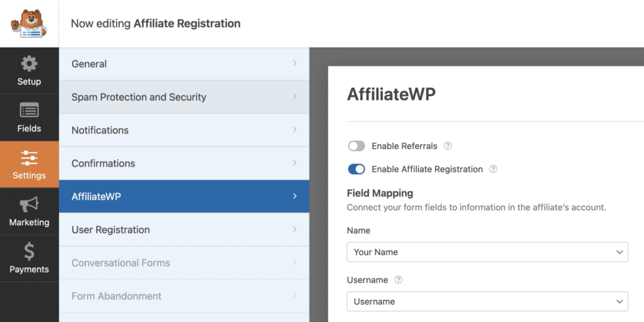
Task: Open the Conversational Forms section
Action: click(x=184, y=263)
